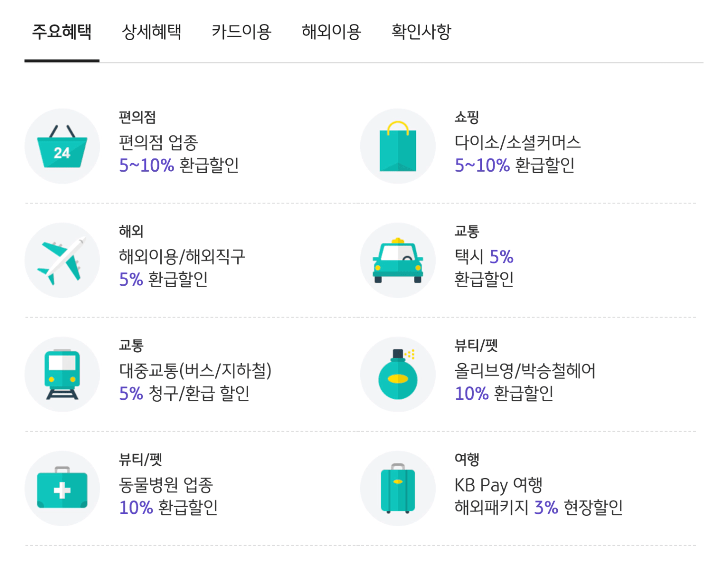This screenshot has height=562, width=728.
Task: Open the 카드이용 tab
Action: [241, 32]
